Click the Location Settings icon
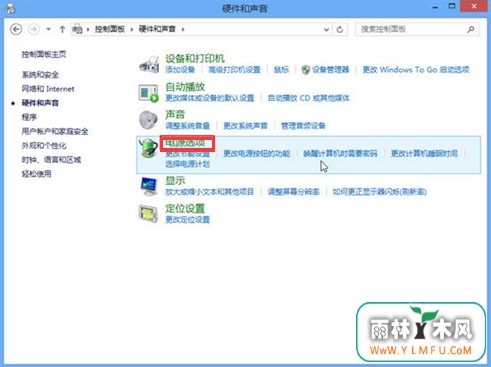This screenshot has height=367, width=491. [148, 214]
